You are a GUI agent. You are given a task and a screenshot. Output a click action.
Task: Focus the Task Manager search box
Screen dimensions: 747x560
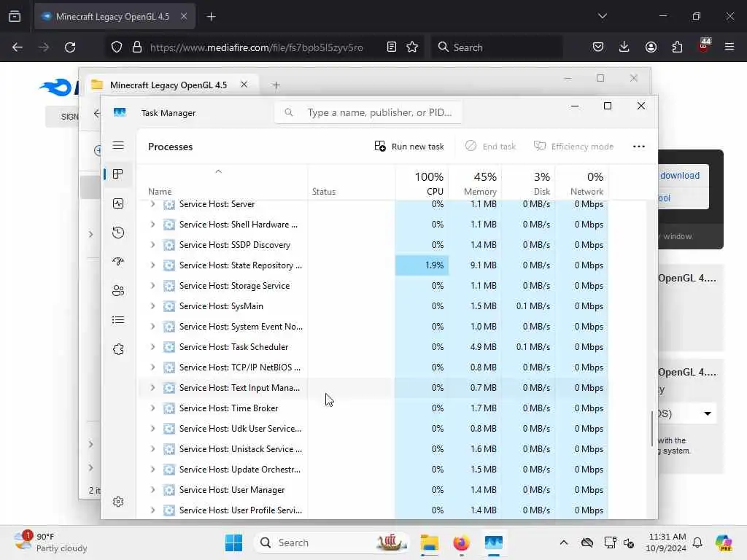368,112
